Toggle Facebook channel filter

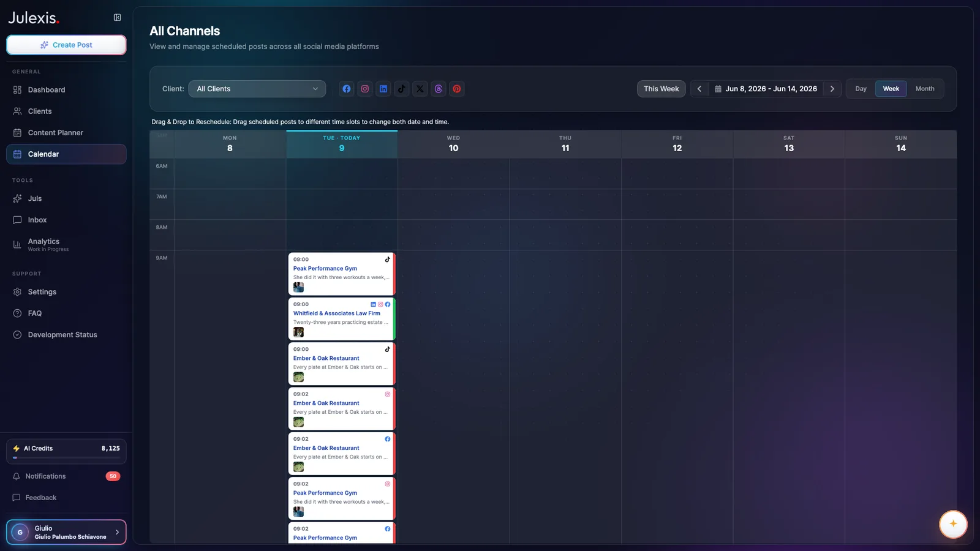(x=347, y=89)
